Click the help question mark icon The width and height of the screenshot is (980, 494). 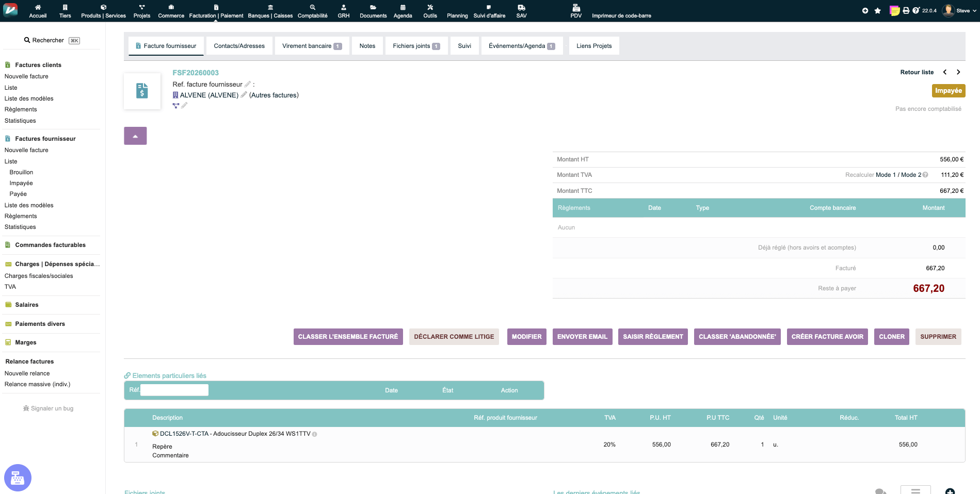tap(915, 10)
